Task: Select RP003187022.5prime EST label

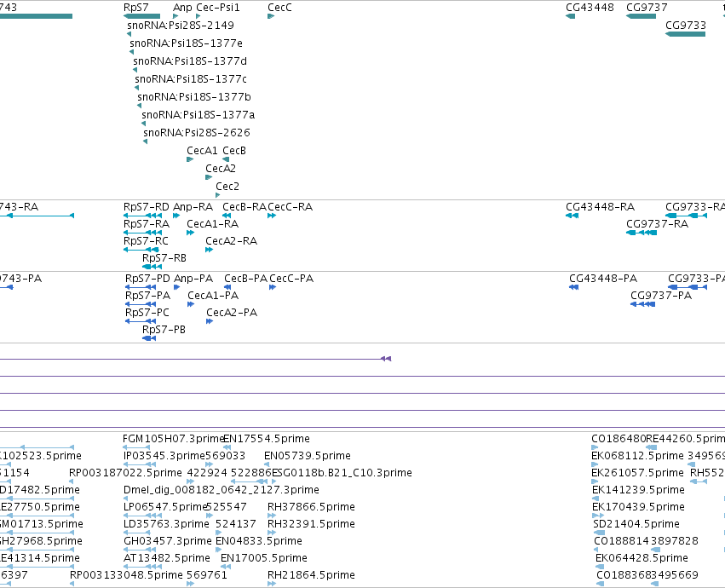Action: [x=125, y=473]
